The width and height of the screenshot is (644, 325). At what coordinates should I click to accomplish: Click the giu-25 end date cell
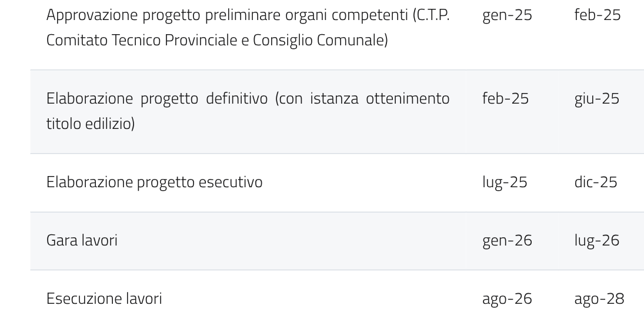click(596, 99)
